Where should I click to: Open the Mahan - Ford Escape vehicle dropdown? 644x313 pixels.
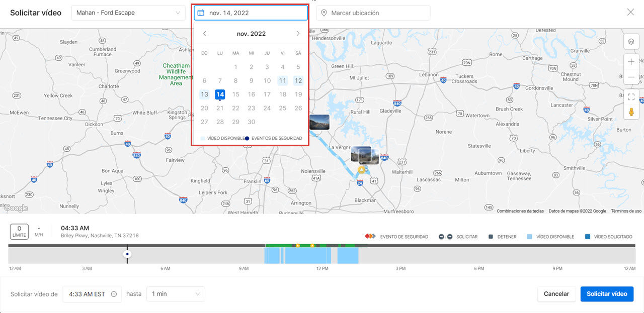pos(128,13)
